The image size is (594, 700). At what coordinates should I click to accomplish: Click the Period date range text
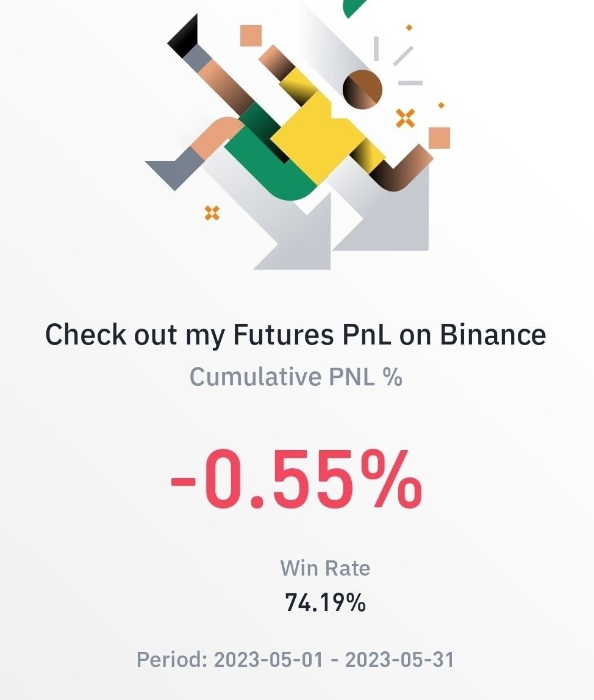(296, 659)
